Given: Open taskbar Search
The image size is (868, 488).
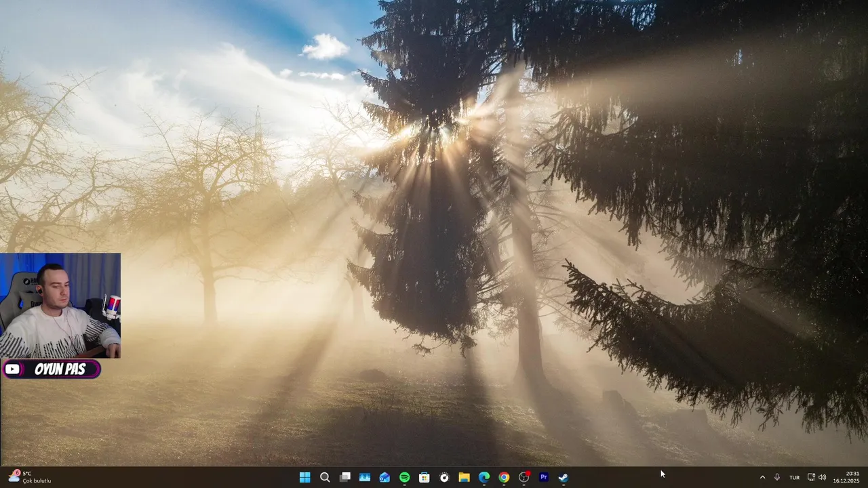Looking at the screenshot, I should (x=325, y=477).
